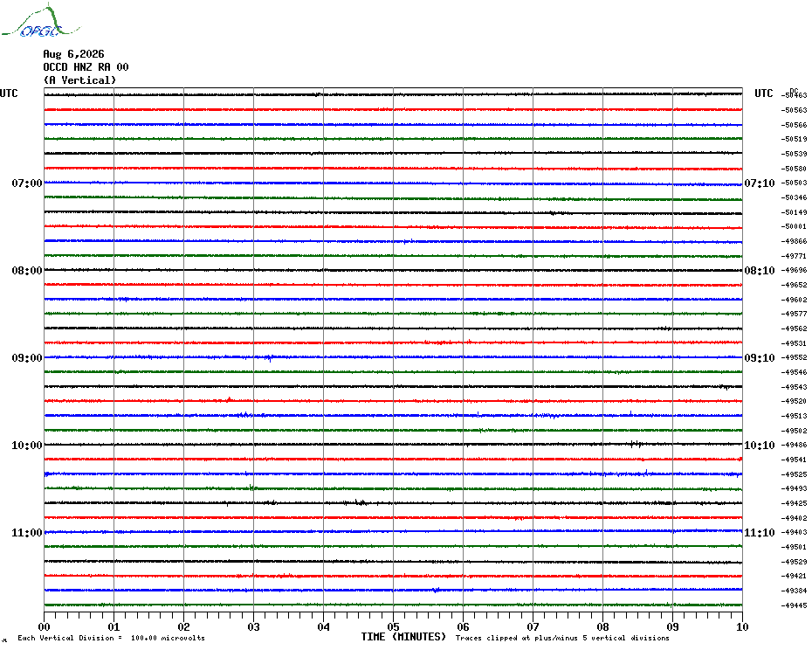Click the 05 minute axis label
The image size is (812, 650).
394,626
